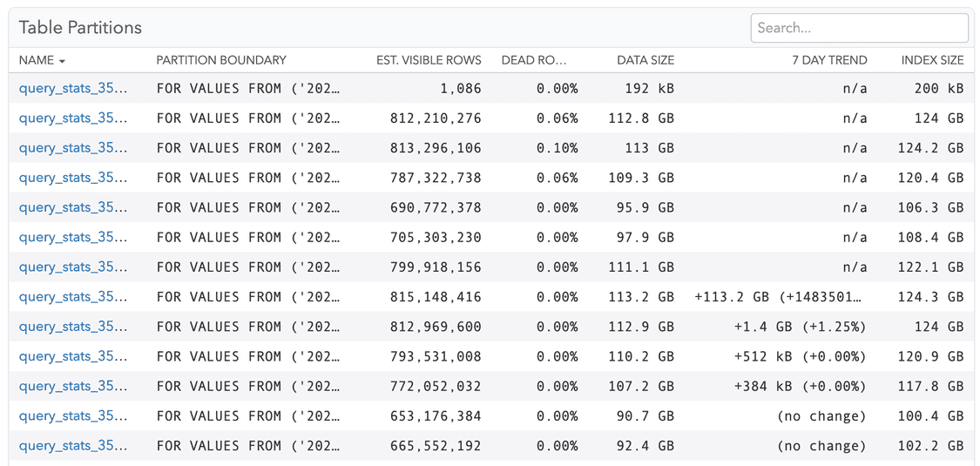
Task: Open the query_stats partition sized 97.9 GB
Action: pos(73,238)
